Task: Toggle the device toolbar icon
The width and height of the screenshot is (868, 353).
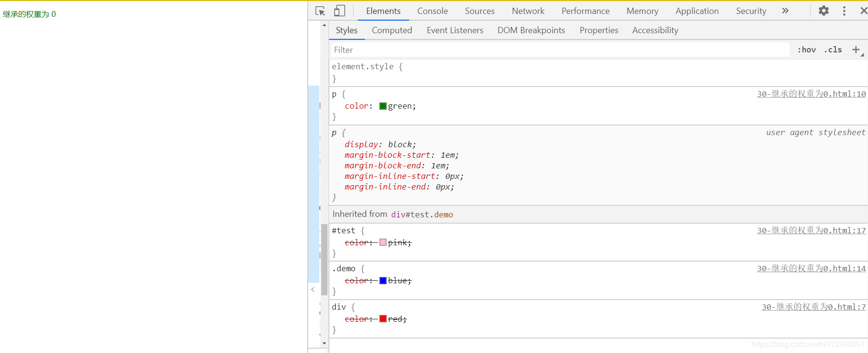Action: [x=340, y=11]
